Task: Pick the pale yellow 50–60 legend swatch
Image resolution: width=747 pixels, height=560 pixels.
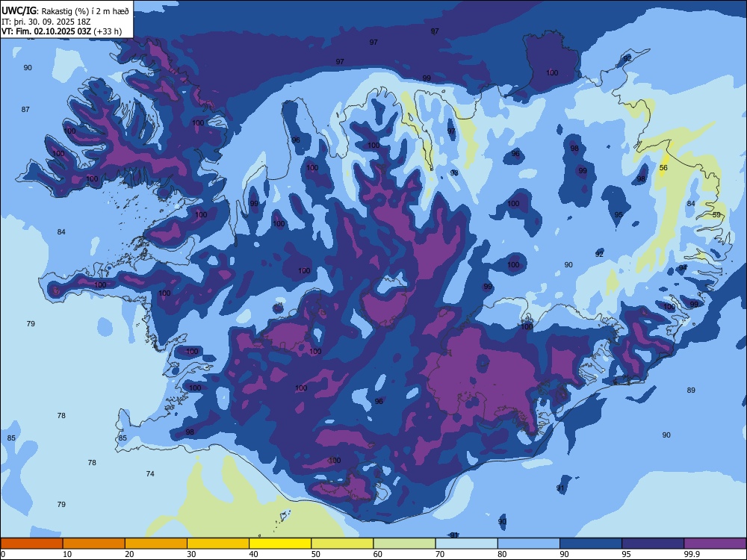Action: point(342,544)
